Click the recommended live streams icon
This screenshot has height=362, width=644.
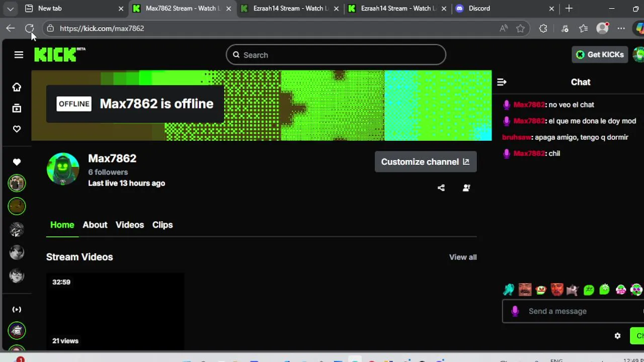pyautogui.click(x=17, y=309)
